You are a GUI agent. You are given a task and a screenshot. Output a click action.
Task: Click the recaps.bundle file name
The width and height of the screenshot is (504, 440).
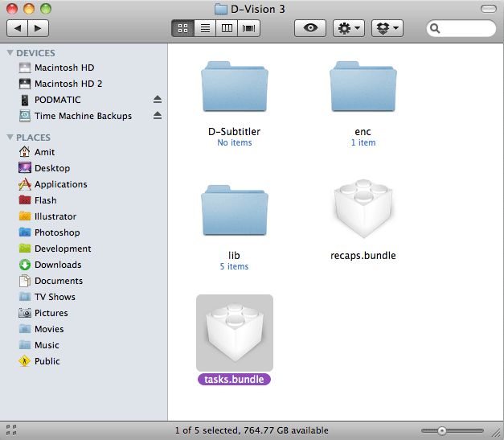[363, 255]
